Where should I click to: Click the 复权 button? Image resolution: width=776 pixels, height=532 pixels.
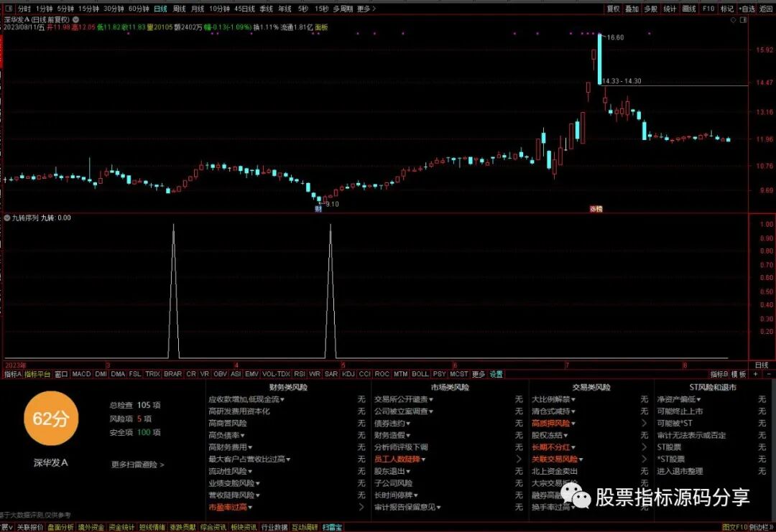[613, 9]
